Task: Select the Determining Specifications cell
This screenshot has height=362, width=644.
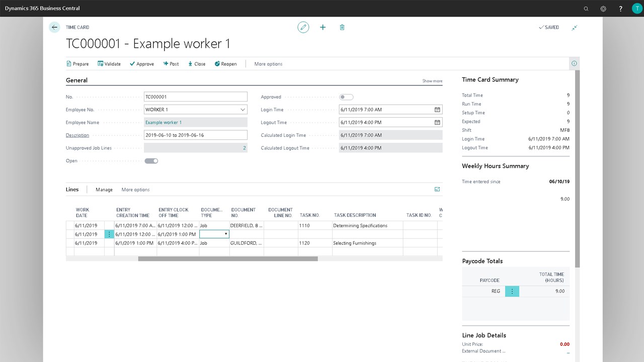Action: 367,226
